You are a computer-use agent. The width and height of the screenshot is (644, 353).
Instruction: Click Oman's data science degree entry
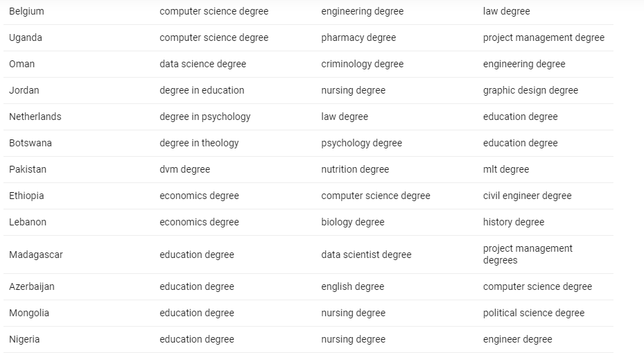[x=202, y=64]
